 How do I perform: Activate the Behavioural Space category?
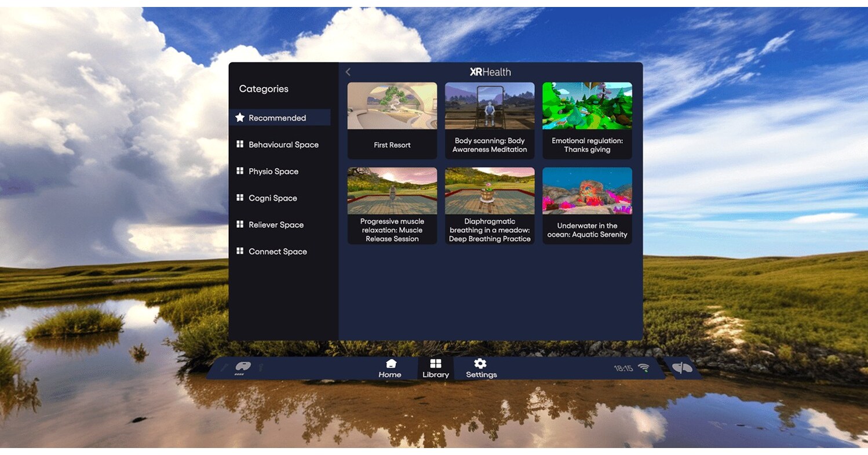283,144
